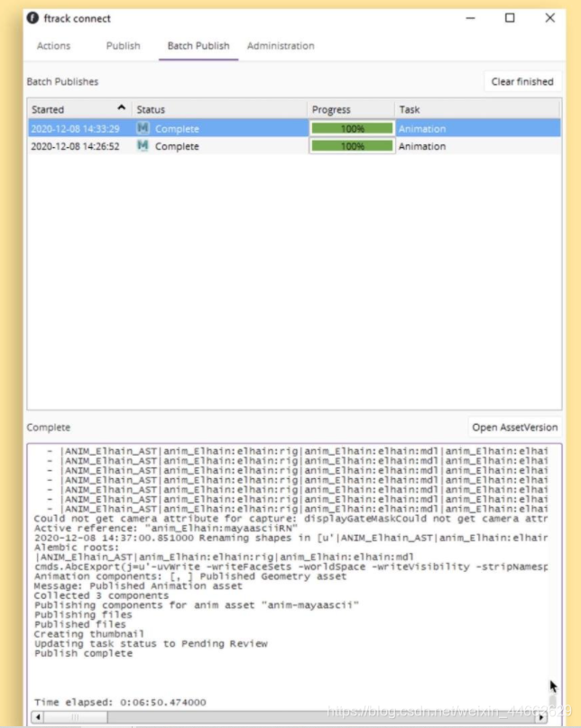Click the Clear finished button
The image size is (581, 728).
coord(522,82)
